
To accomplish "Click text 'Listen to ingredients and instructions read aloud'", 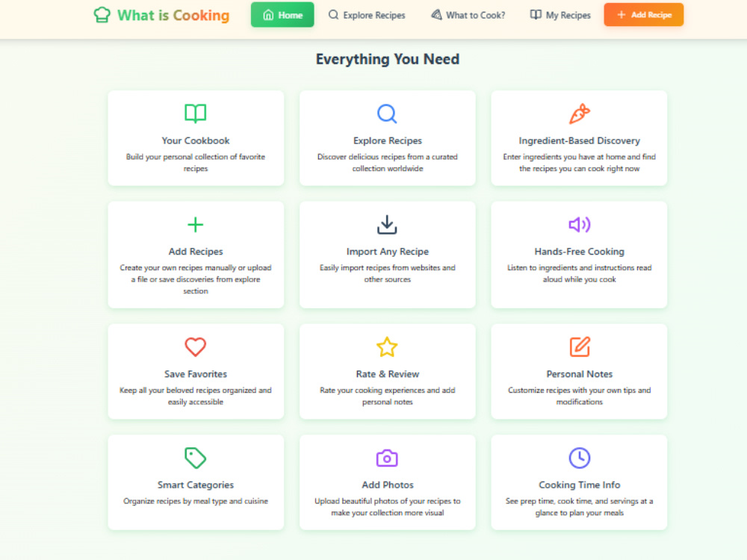I will (580, 273).
